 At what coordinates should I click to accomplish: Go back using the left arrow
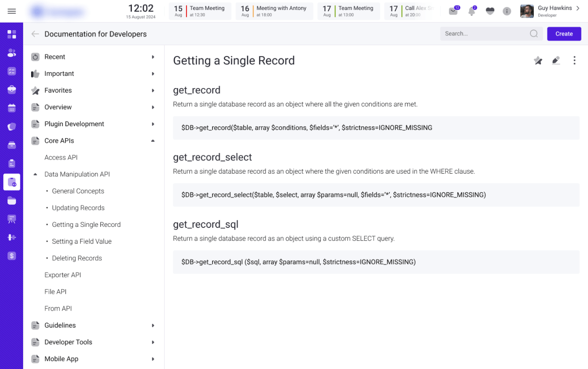[x=35, y=34]
